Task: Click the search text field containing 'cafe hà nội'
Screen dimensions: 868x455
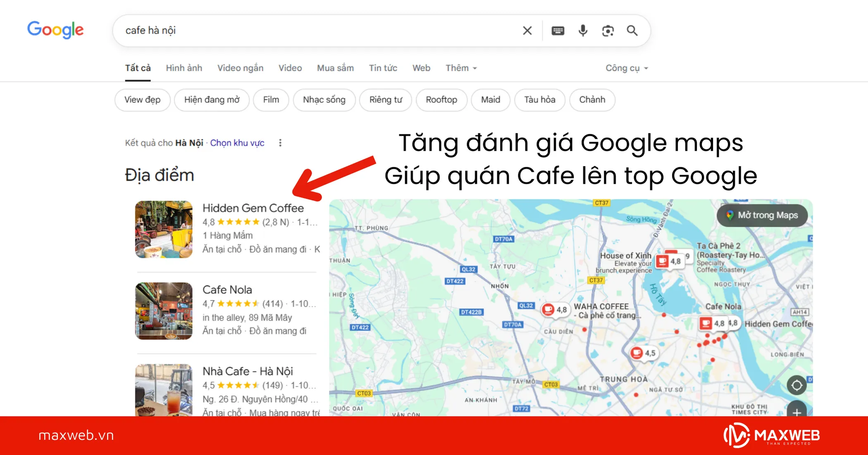Action: coord(318,31)
